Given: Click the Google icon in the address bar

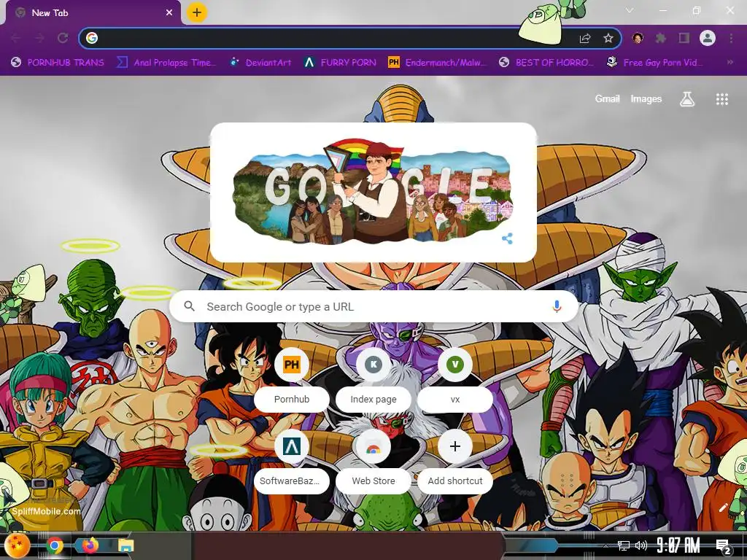Looking at the screenshot, I should click(x=92, y=38).
